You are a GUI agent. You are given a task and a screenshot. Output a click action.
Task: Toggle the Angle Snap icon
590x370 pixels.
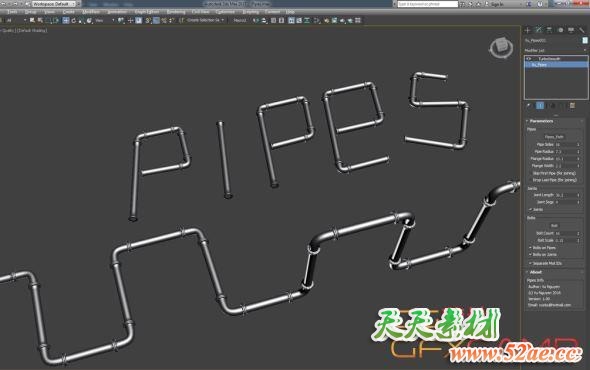coord(156,20)
